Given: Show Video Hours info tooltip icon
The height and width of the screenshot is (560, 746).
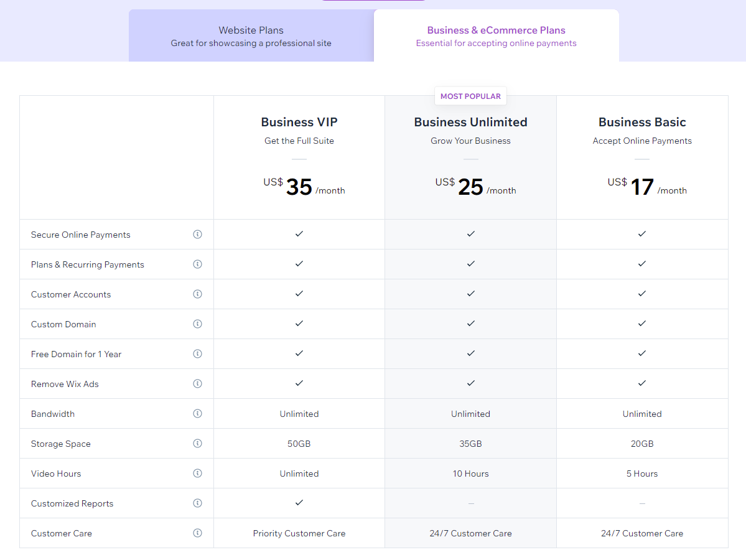Looking at the screenshot, I should click(197, 474).
